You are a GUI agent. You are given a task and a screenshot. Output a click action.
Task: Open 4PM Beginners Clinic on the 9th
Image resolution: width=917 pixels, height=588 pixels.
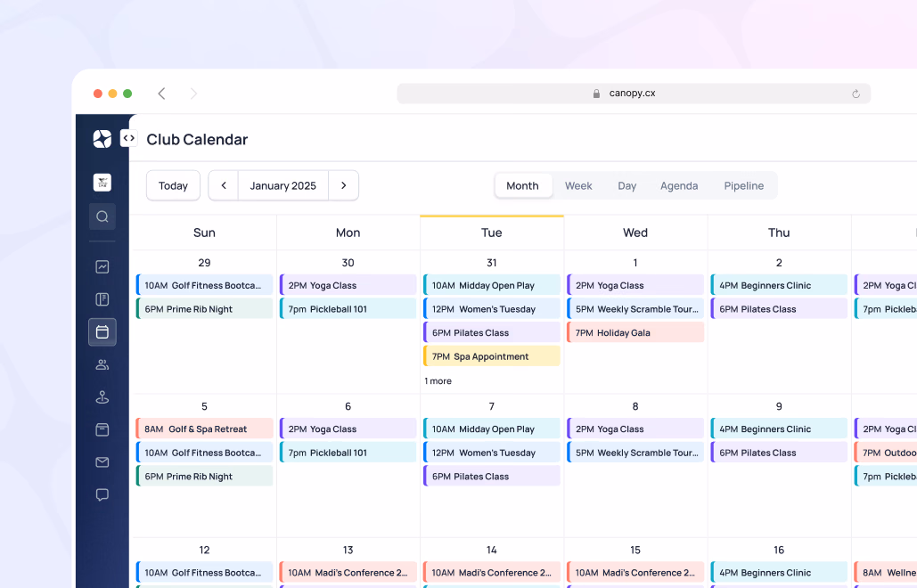coord(779,429)
